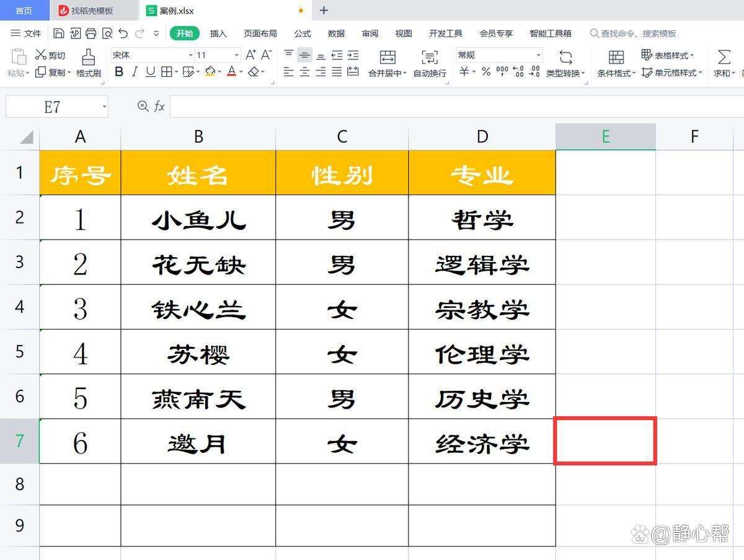This screenshot has width=744, height=560.
Task: Click the Percent style icon
Action: click(486, 72)
